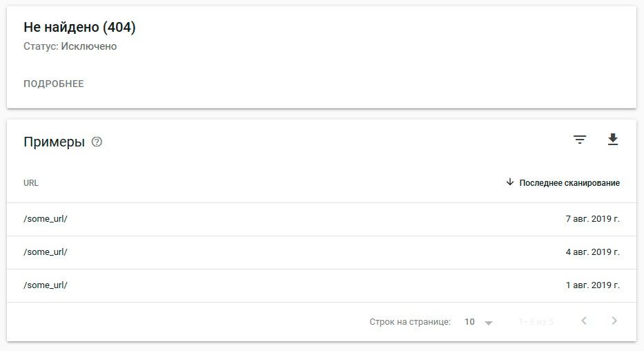Screen dimensions: 644x351
Task: Click the date 1 авг. 2019 г.
Action: [592, 285]
